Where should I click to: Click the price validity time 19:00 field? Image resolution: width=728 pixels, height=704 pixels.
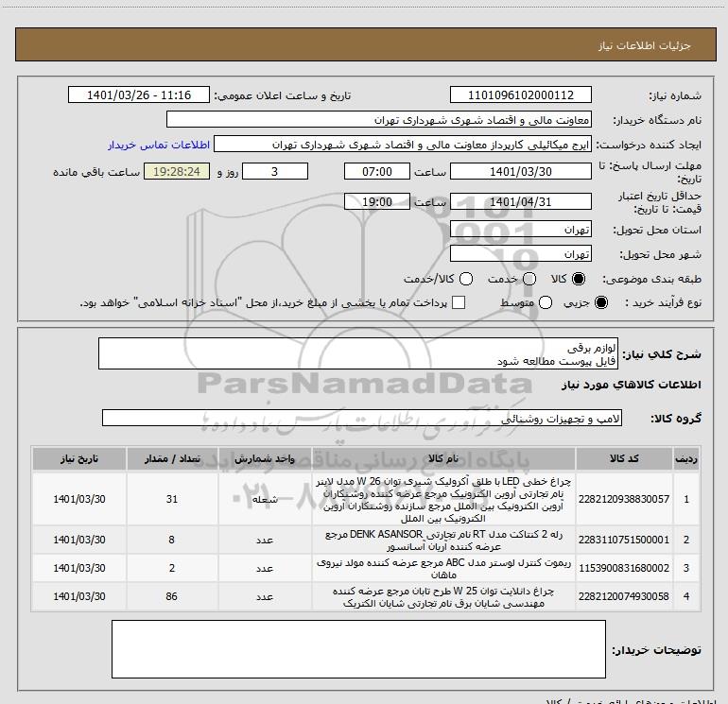[x=377, y=202]
